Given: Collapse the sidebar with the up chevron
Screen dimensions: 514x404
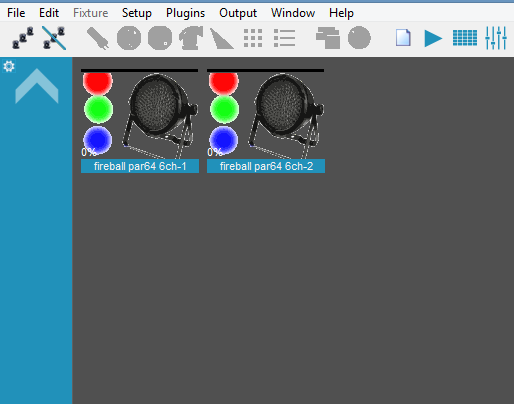Looking at the screenshot, I should (37, 86).
